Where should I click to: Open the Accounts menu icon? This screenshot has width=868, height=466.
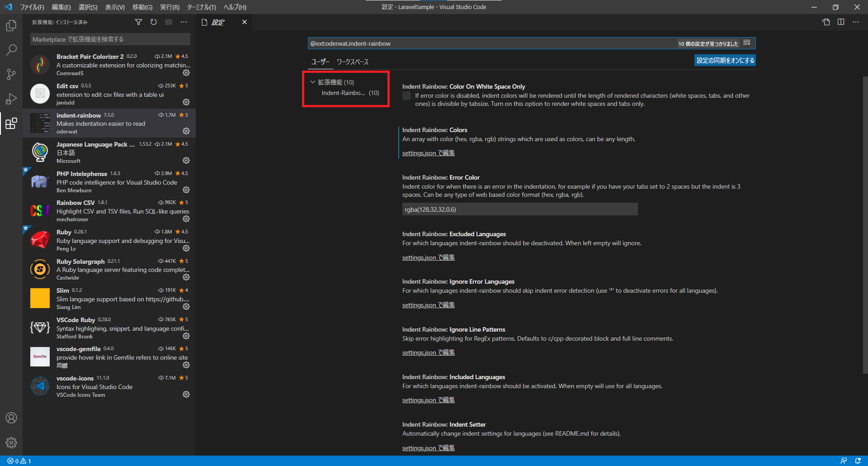(11, 418)
